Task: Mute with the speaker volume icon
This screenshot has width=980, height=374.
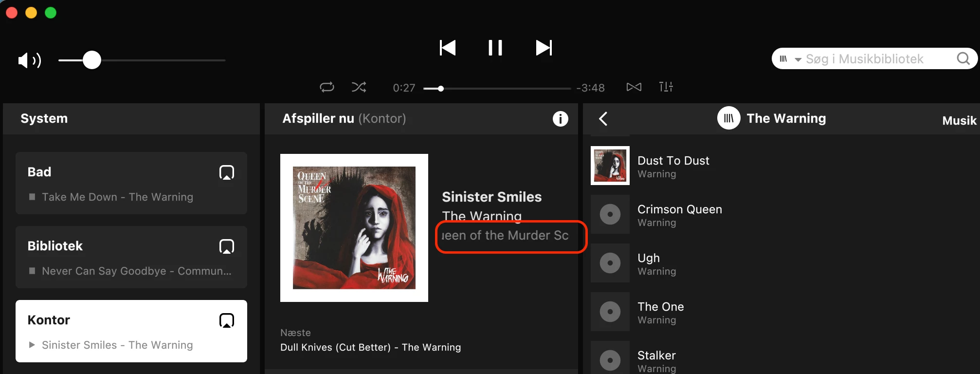Action: (x=29, y=60)
